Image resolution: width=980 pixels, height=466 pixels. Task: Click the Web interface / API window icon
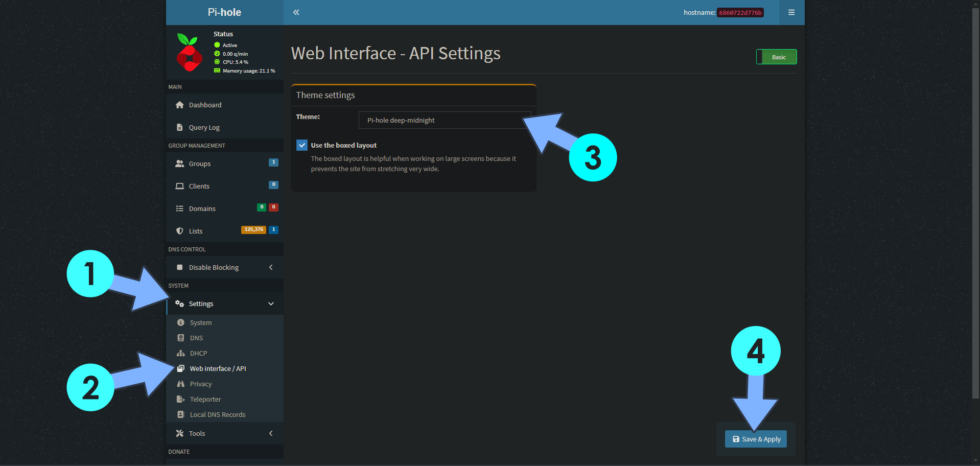[180, 368]
